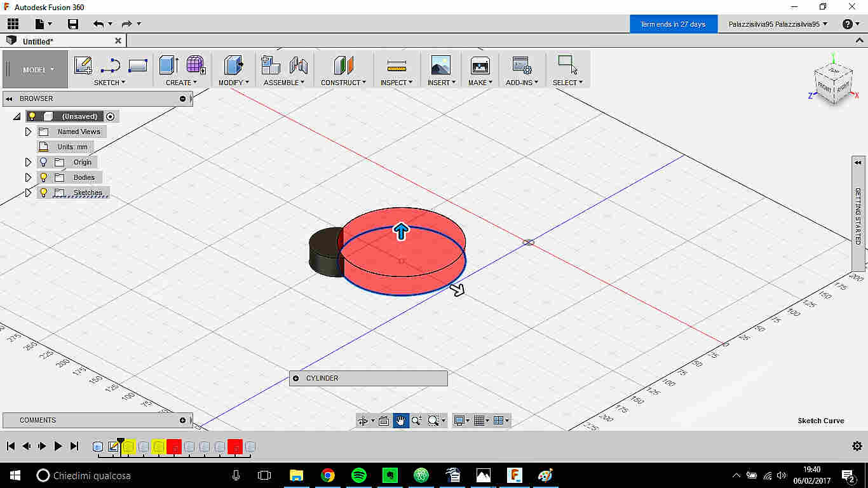868x488 pixels.
Task: Select the Extrude tool in Create
Action: (x=168, y=65)
